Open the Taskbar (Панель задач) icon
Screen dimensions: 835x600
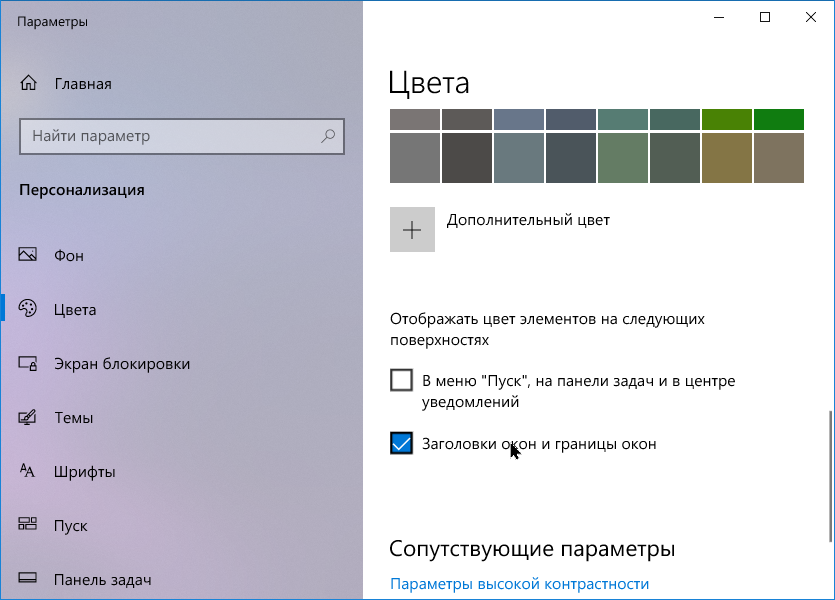pyautogui.click(x=28, y=579)
